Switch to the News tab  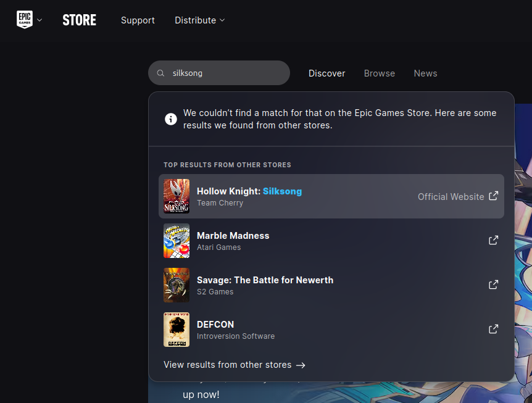[x=425, y=73]
